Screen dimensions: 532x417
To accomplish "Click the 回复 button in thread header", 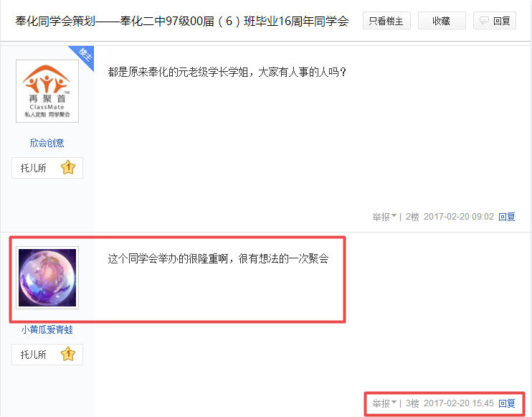I will (x=494, y=21).
